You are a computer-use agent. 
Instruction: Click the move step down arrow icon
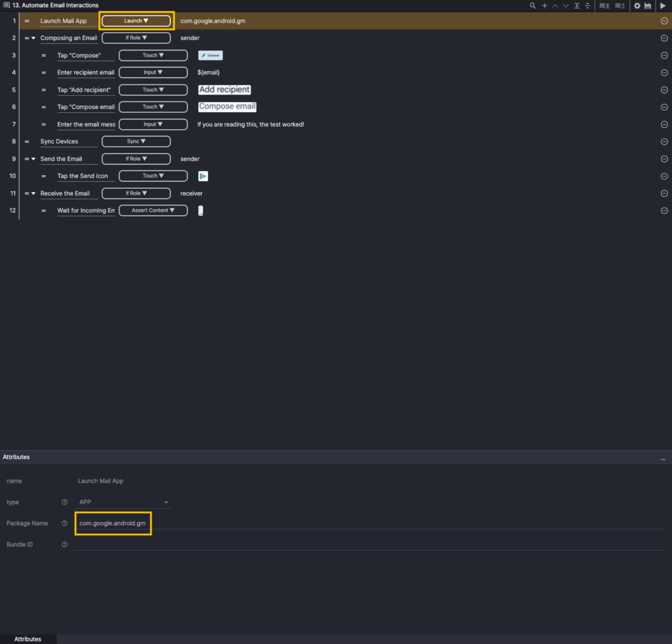(x=566, y=5)
